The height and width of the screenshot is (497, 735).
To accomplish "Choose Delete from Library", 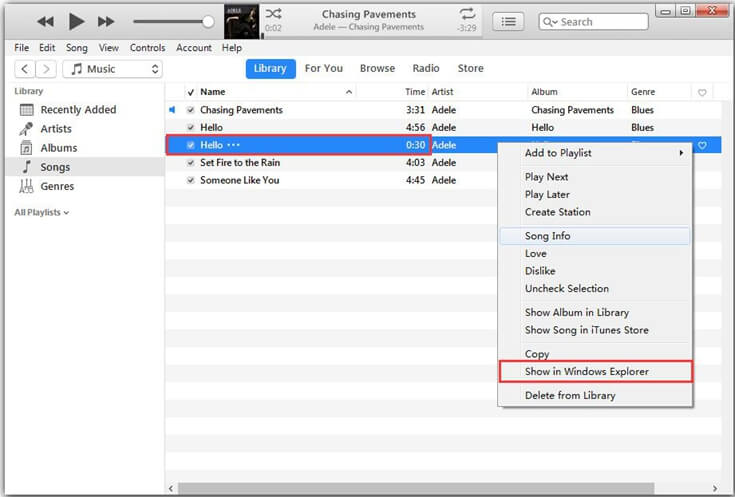I will point(595,395).
